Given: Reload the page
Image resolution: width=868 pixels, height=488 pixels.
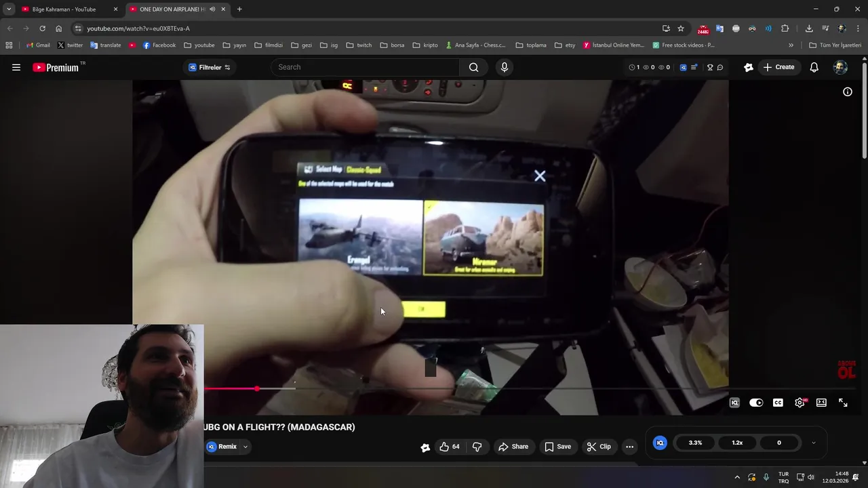Looking at the screenshot, I should pyautogui.click(x=42, y=28).
